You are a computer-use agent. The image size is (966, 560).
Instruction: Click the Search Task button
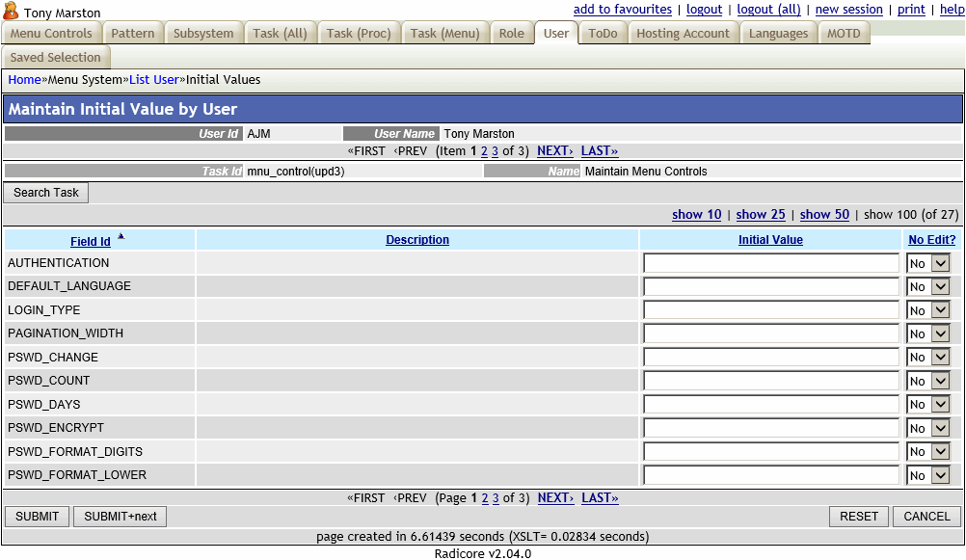point(45,192)
